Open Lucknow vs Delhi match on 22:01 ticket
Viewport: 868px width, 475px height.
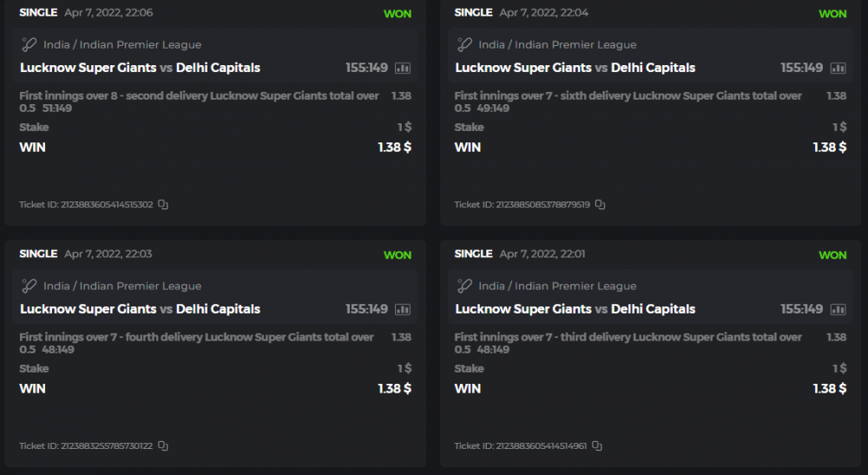[575, 309]
